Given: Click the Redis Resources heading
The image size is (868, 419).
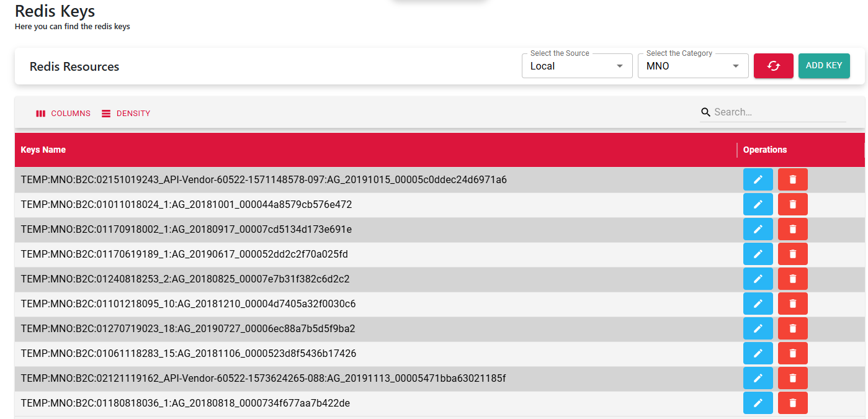Looking at the screenshot, I should pos(74,66).
